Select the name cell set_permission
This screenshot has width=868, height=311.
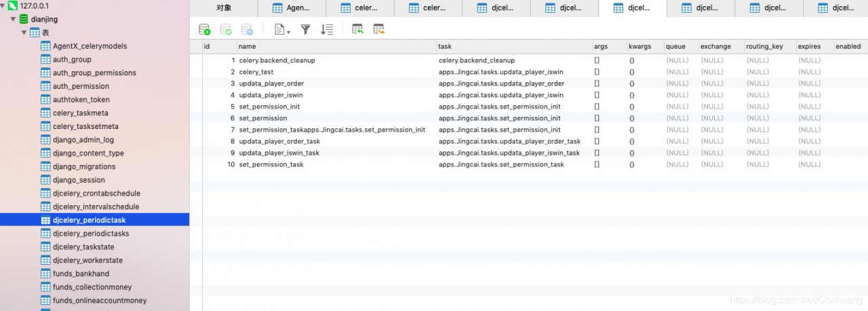tap(337, 118)
